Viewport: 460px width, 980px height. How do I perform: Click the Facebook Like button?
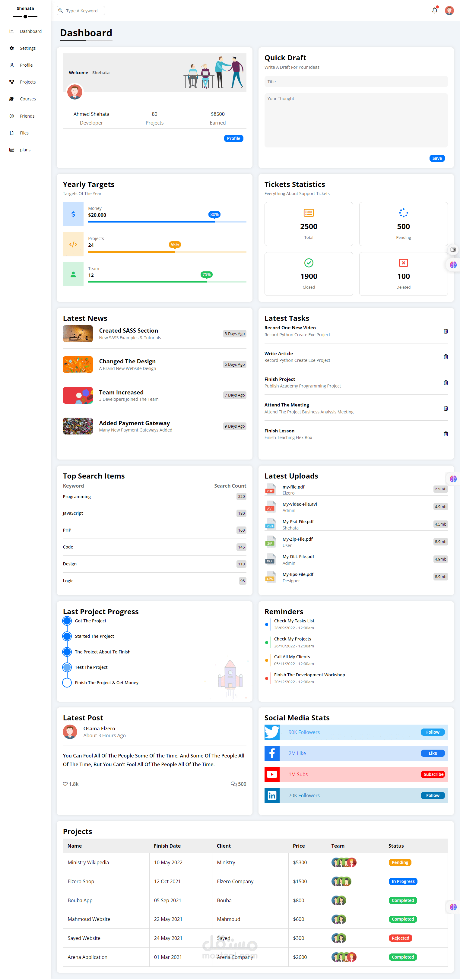pos(433,753)
